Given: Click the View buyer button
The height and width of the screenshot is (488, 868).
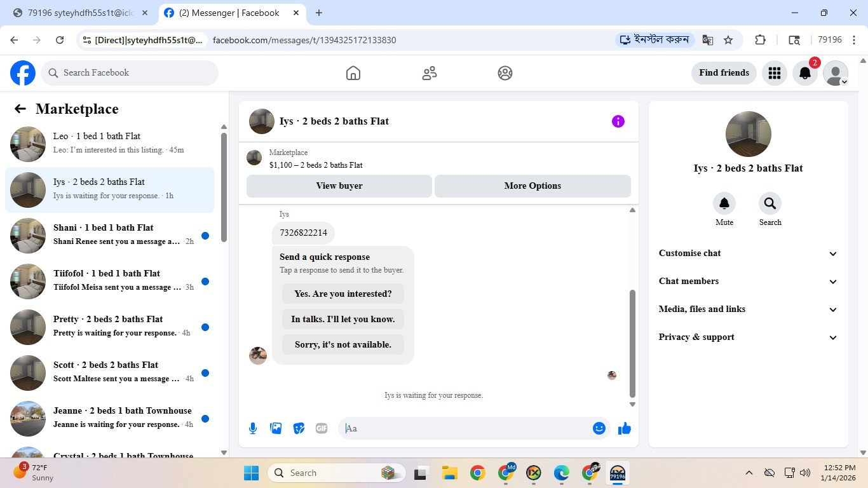Looking at the screenshot, I should coord(339,186).
